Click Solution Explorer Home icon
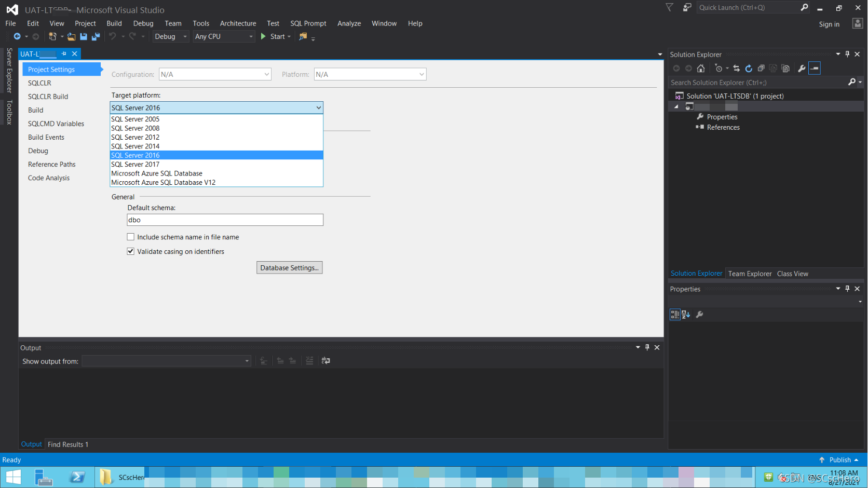868x488 pixels. 701,69
